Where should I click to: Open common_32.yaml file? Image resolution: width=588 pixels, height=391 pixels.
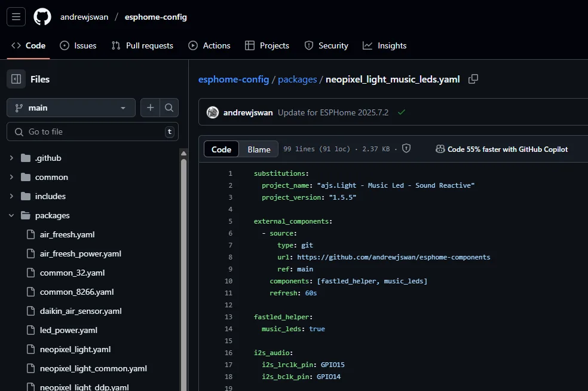pyautogui.click(x=72, y=273)
